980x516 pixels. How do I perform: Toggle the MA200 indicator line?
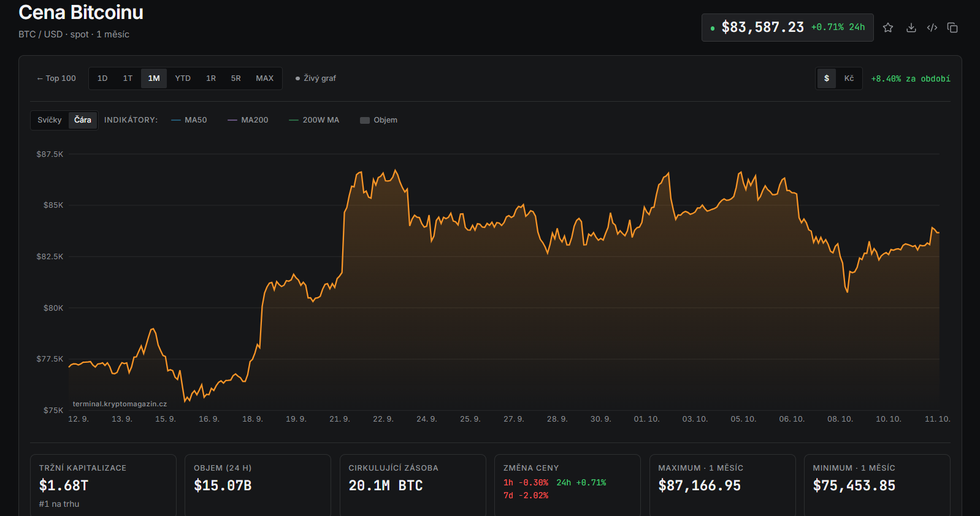coord(248,120)
